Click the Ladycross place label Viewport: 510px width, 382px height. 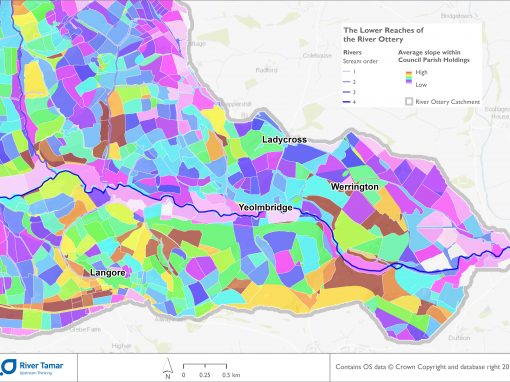pos(284,140)
